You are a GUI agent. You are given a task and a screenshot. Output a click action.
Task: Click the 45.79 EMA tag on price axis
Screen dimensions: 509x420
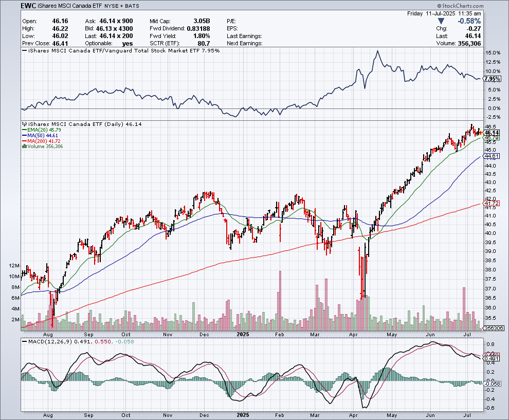492,138
